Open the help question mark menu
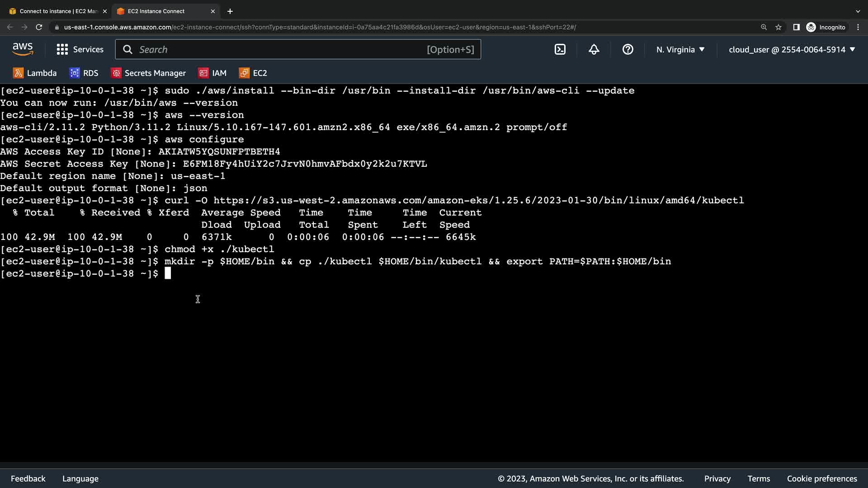 pos(627,49)
